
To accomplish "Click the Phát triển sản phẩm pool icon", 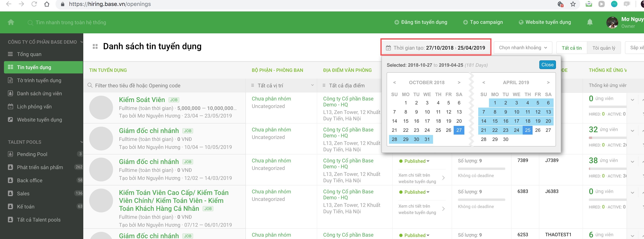I will [10, 167].
